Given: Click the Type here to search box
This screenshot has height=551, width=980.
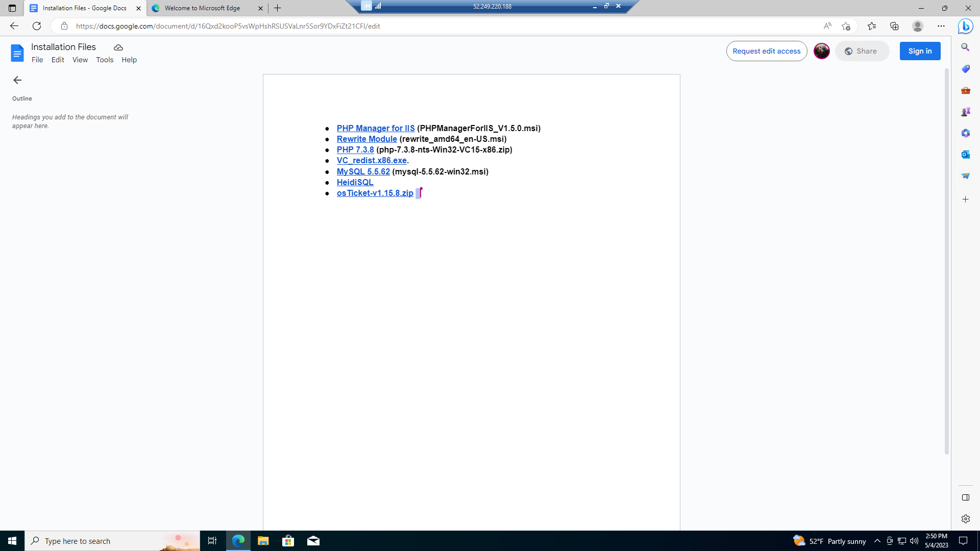Looking at the screenshot, I should 112,541.
